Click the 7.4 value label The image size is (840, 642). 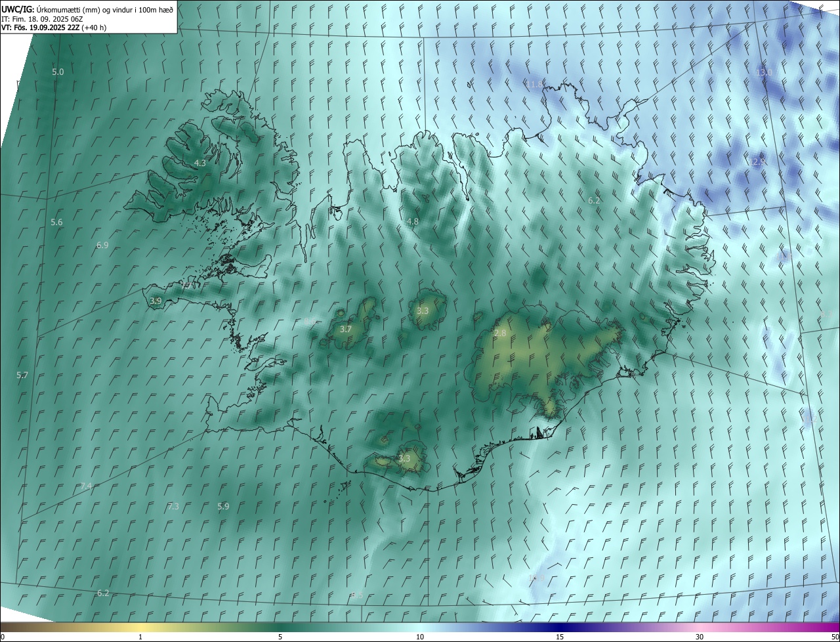86,486
